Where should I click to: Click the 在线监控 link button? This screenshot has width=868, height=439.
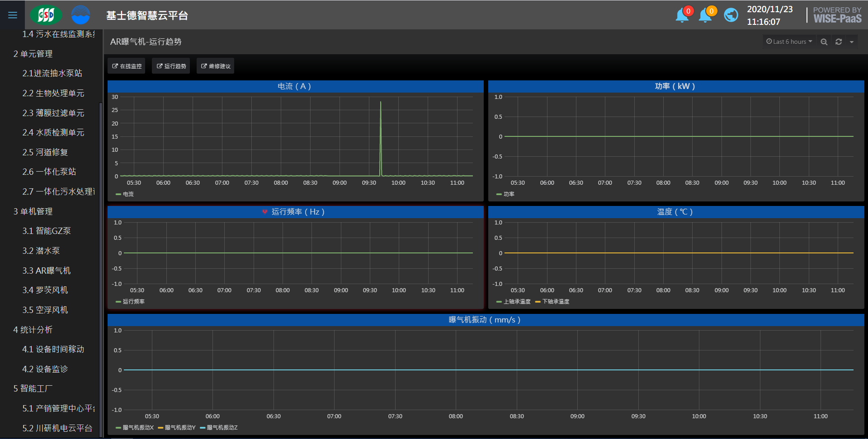[127, 66]
